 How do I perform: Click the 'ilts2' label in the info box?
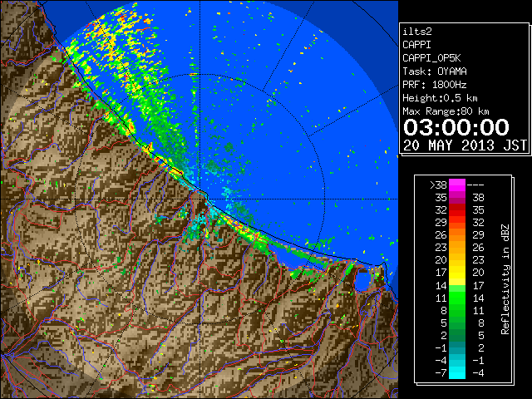[417, 32]
